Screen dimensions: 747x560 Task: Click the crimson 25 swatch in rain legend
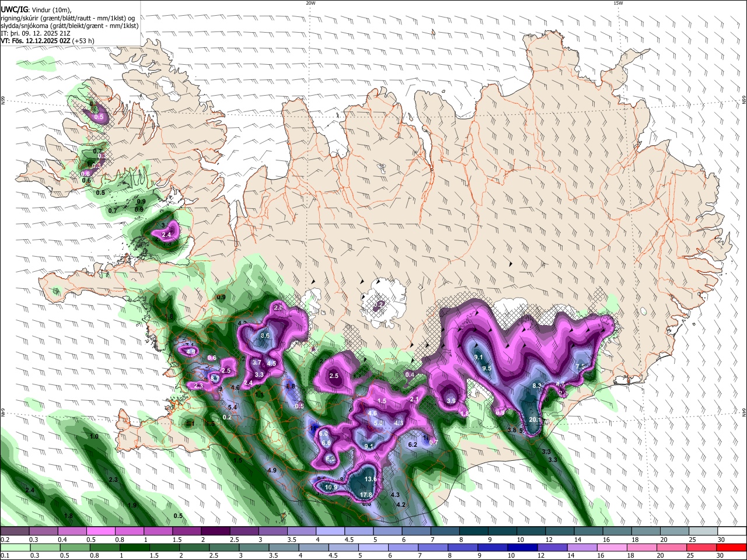click(703, 547)
